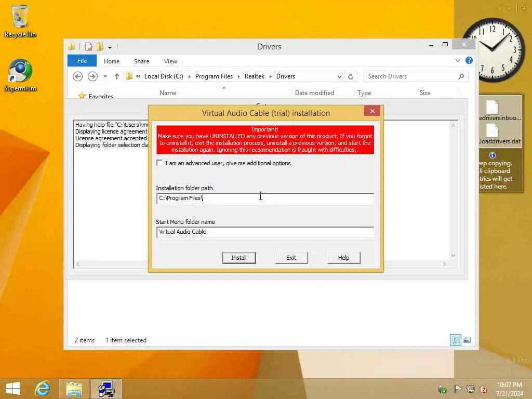Click the Install button
Image resolution: width=532 pixels, height=399 pixels.
point(239,258)
